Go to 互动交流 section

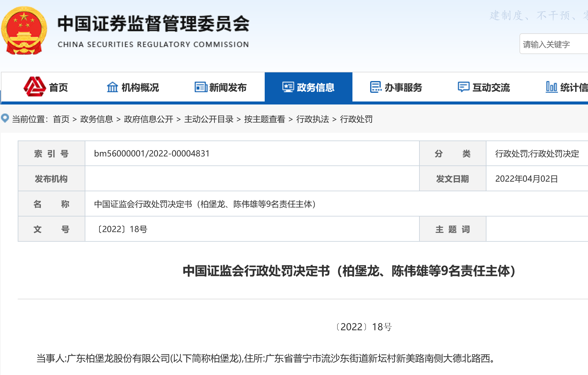point(491,88)
